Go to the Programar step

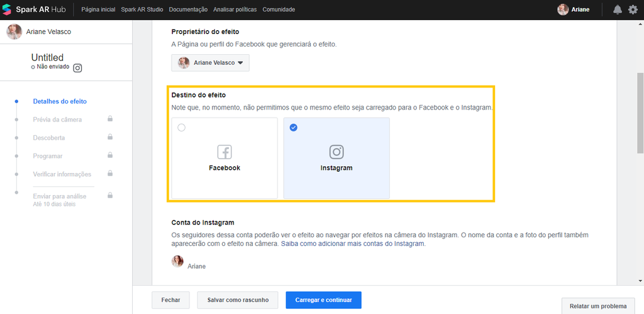[48, 156]
